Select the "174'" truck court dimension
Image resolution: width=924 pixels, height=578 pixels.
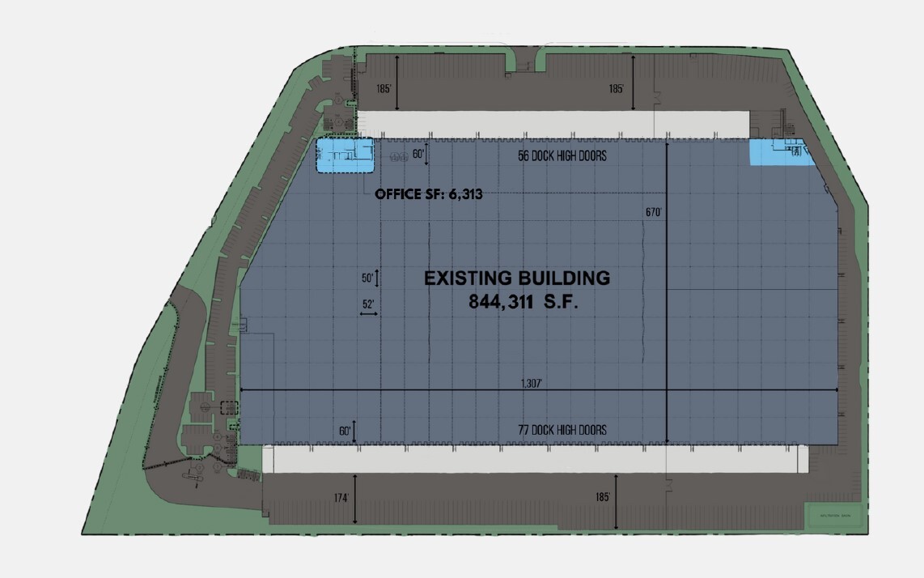(341, 498)
